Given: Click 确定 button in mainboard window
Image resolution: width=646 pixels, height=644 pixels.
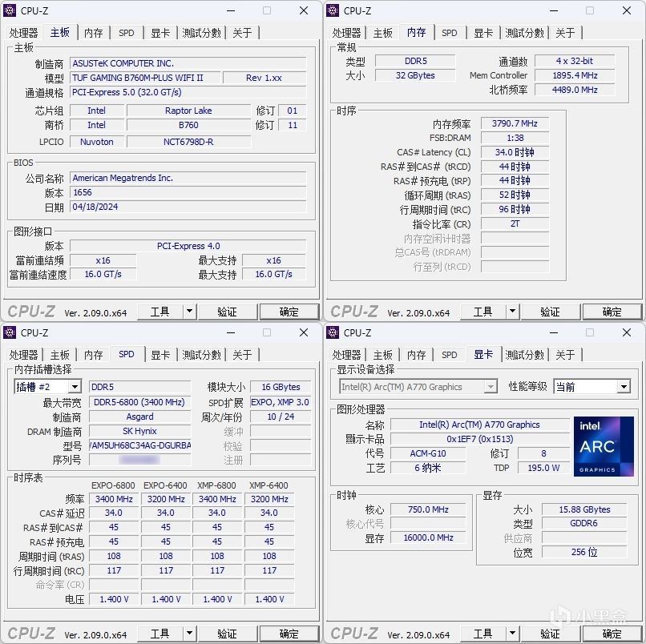Looking at the screenshot, I should (289, 312).
